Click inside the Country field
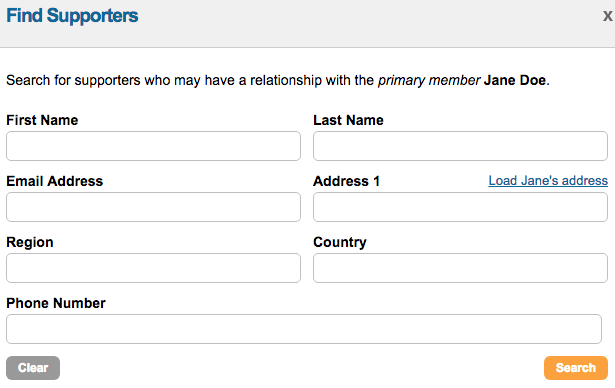This screenshot has height=388, width=615. click(x=460, y=268)
